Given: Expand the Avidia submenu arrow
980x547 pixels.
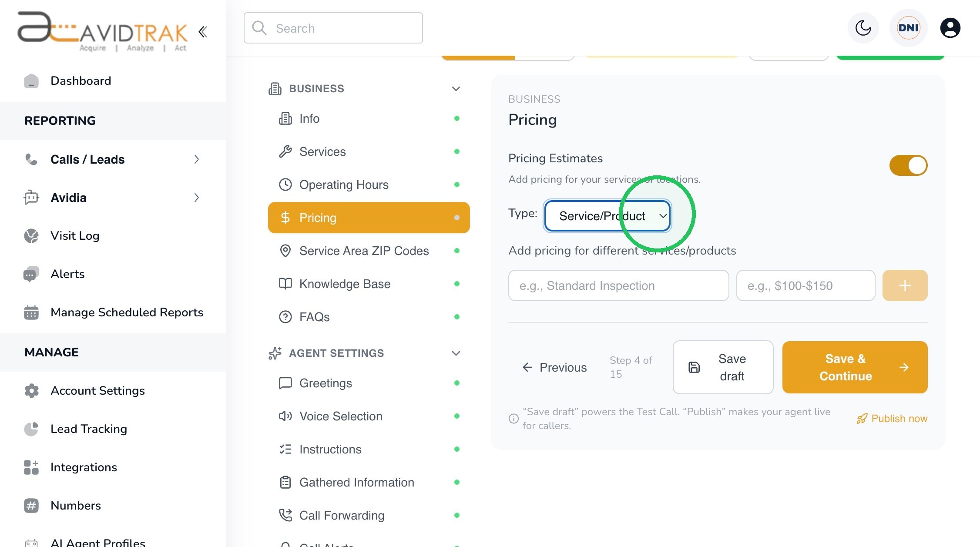Looking at the screenshot, I should click(x=197, y=198).
